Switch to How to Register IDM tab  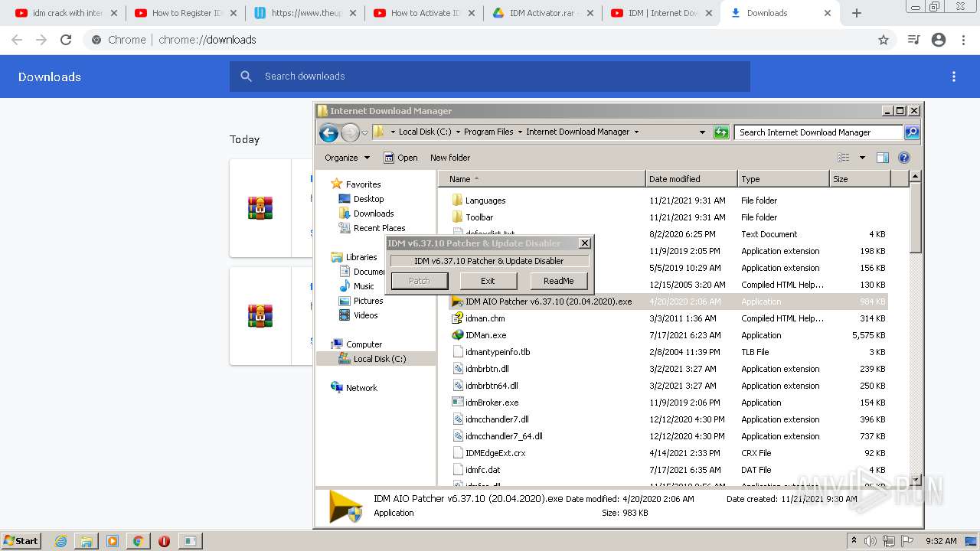pos(188,13)
